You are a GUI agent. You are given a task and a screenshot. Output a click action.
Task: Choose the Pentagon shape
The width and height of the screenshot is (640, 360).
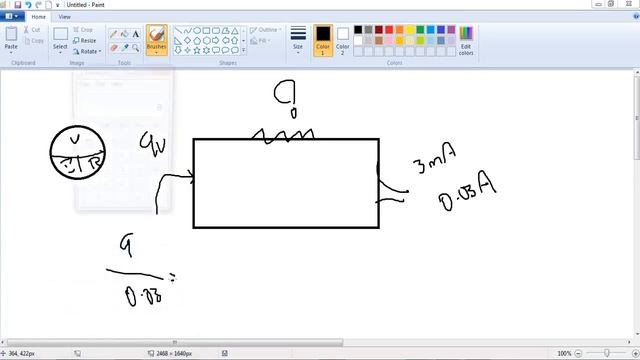197,40
